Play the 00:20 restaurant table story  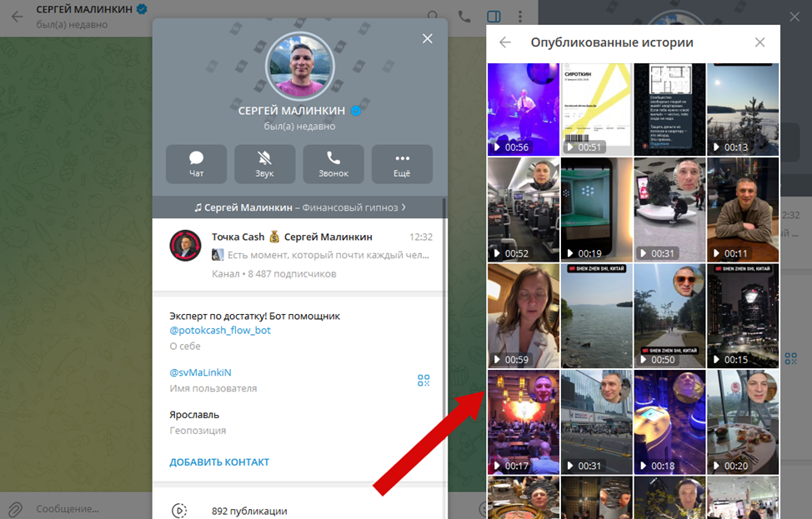[x=743, y=422]
